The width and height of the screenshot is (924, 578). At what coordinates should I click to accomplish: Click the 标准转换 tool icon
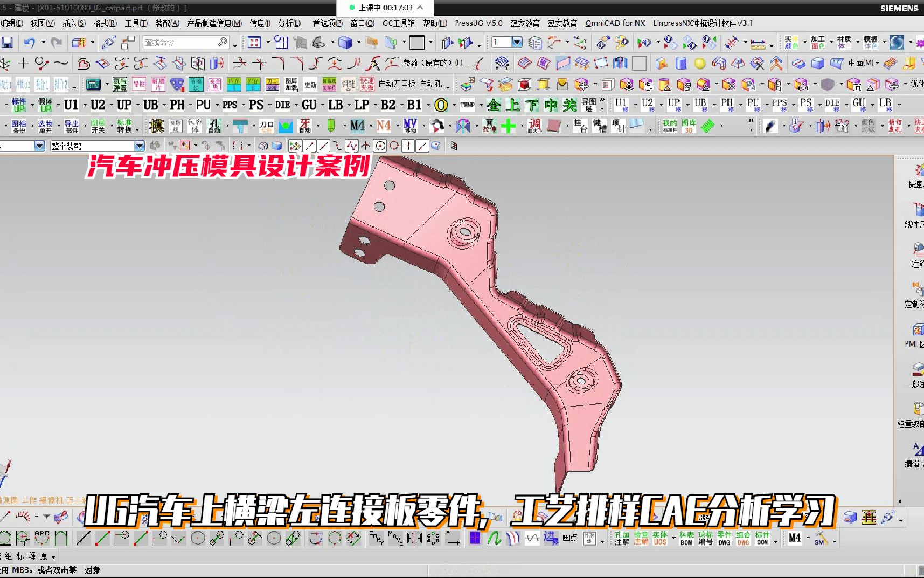(x=125, y=125)
